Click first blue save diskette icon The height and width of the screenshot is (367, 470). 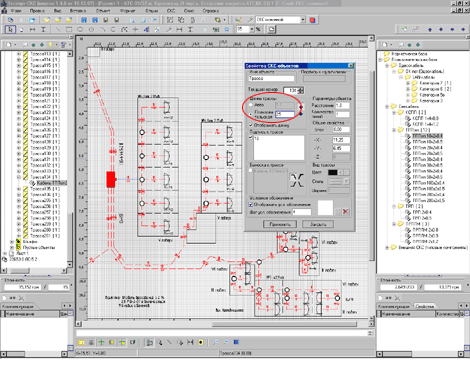tap(84, 20)
